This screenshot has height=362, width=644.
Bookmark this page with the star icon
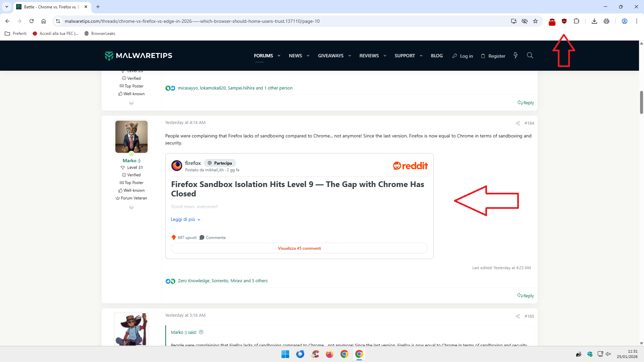point(535,21)
